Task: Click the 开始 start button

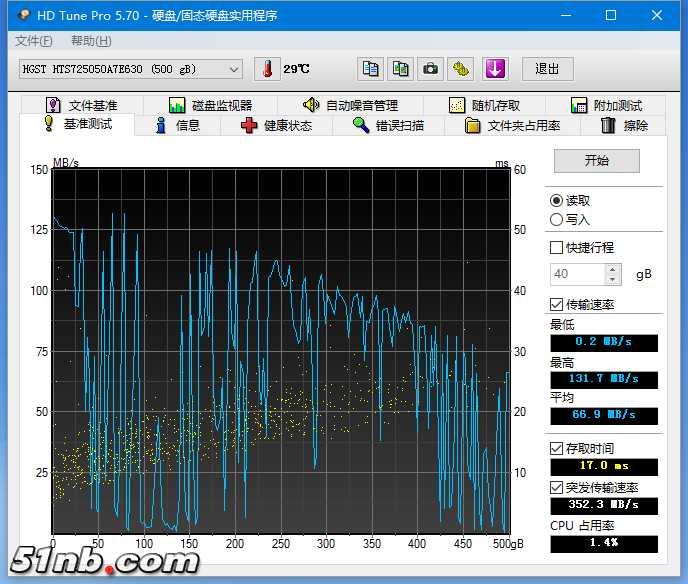Action: click(x=596, y=160)
